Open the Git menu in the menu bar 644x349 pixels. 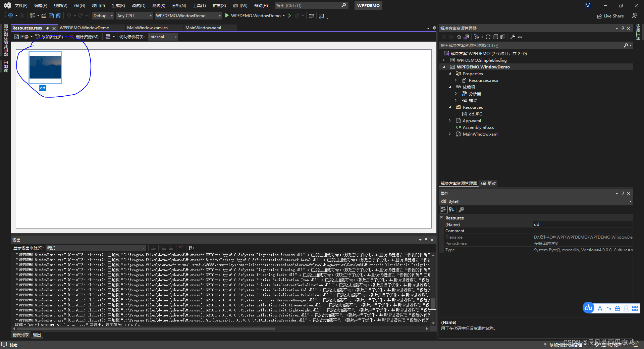[79, 5]
